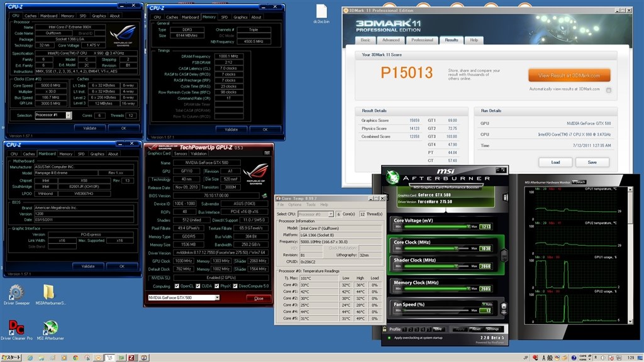
Task: Select Afterburner profile slot 3
Action: click(416, 329)
